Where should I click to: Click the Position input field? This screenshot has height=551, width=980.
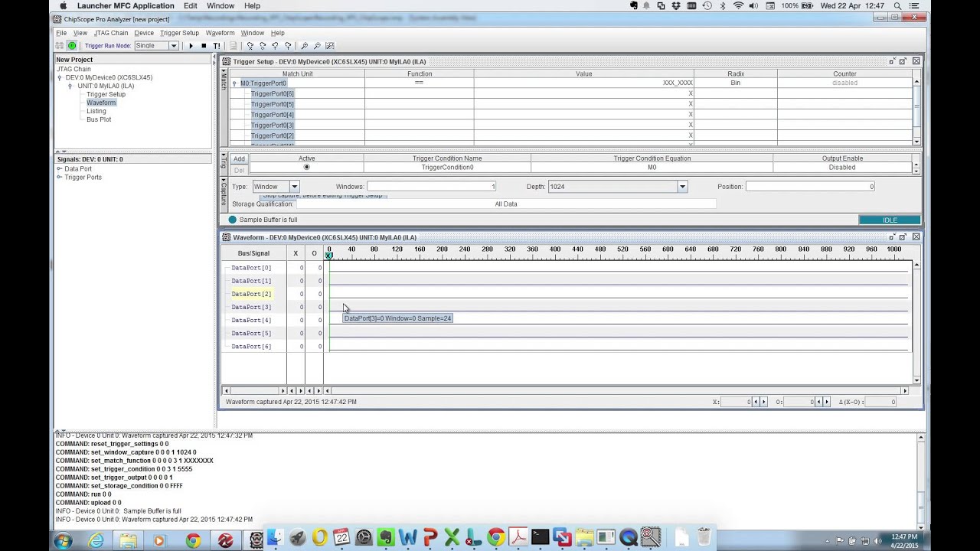pyautogui.click(x=810, y=187)
